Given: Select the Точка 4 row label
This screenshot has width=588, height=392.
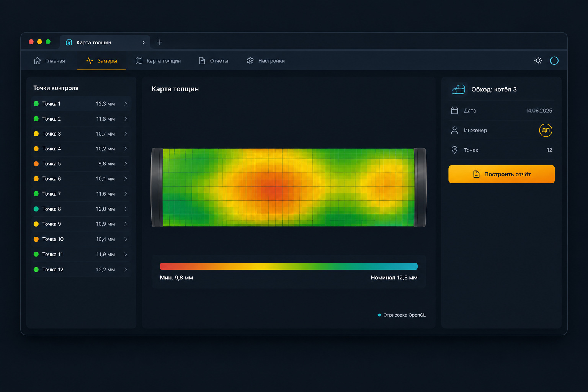Looking at the screenshot, I should point(52,149).
